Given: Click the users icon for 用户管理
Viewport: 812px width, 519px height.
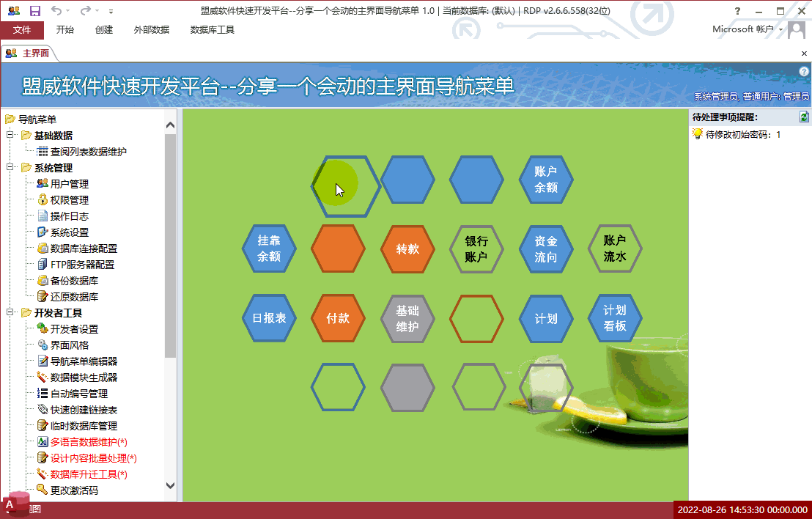Looking at the screenshot, I should 43,184.
